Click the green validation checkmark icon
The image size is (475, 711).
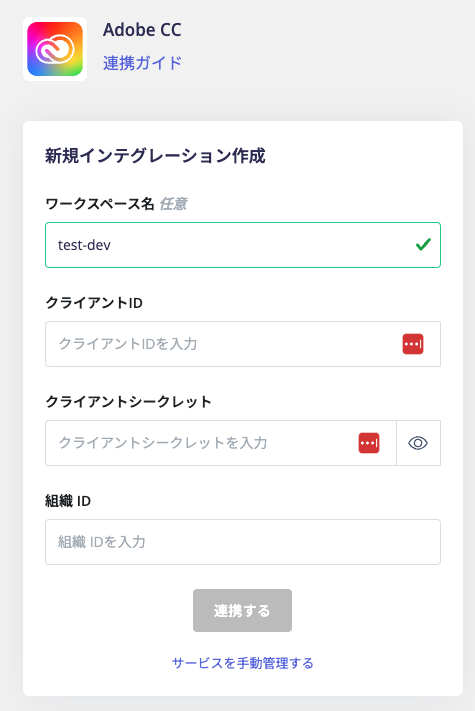click(423, 245)
